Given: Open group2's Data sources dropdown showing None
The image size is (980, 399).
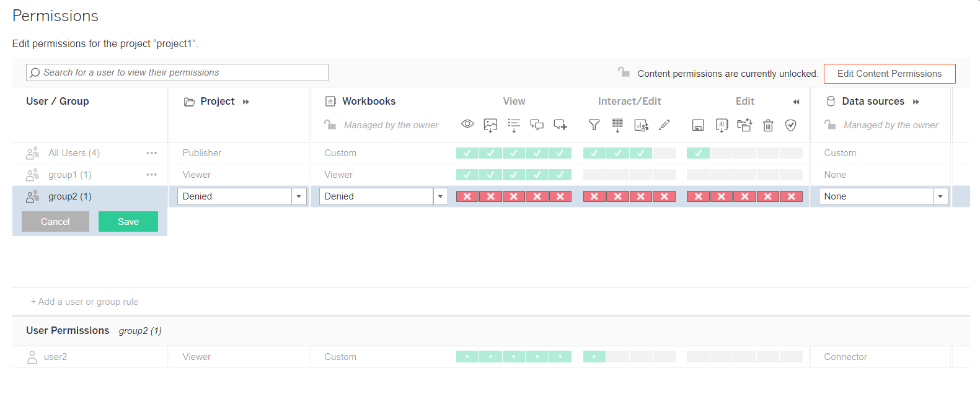Looking at the screenshot, I should (x=883, y=196).
